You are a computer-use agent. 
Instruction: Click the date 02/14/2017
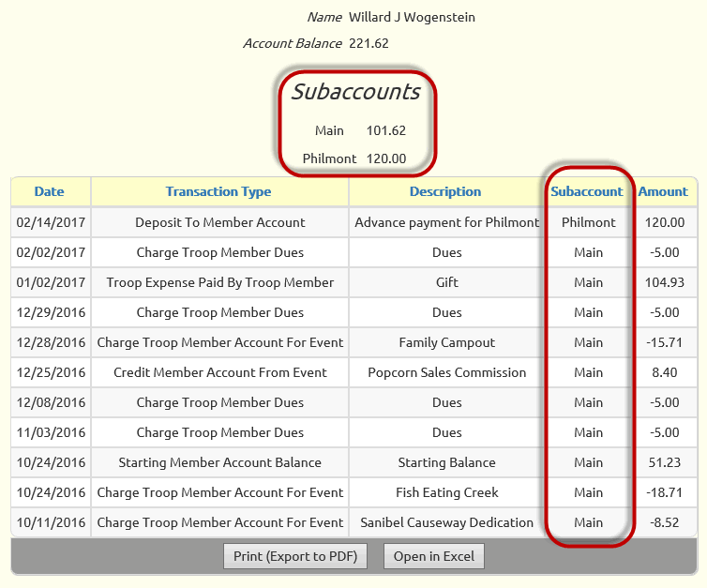point(51,222)
